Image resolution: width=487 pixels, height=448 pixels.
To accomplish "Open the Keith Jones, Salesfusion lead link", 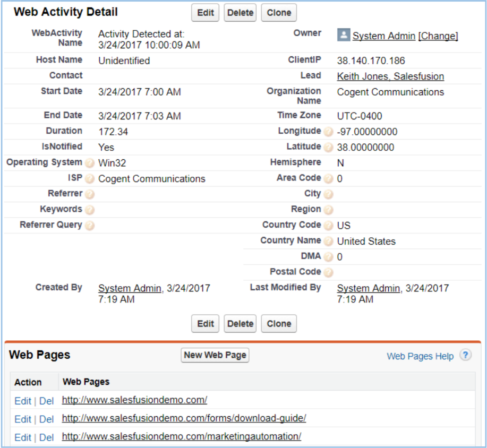I will coord(390,76).
